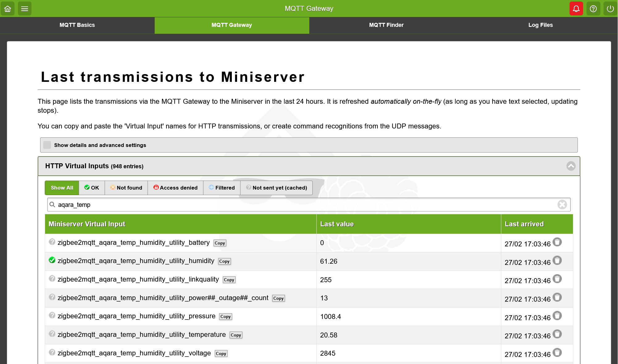Collapse the HTTP Virtual Inputs section
Image resolution: width=618 pixels, height=364 pixels.
[571, 166]
